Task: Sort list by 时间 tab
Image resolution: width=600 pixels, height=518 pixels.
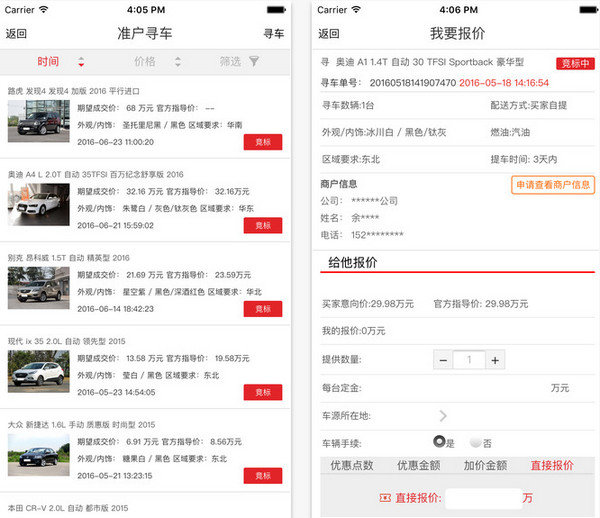Action: click(48, 62)
